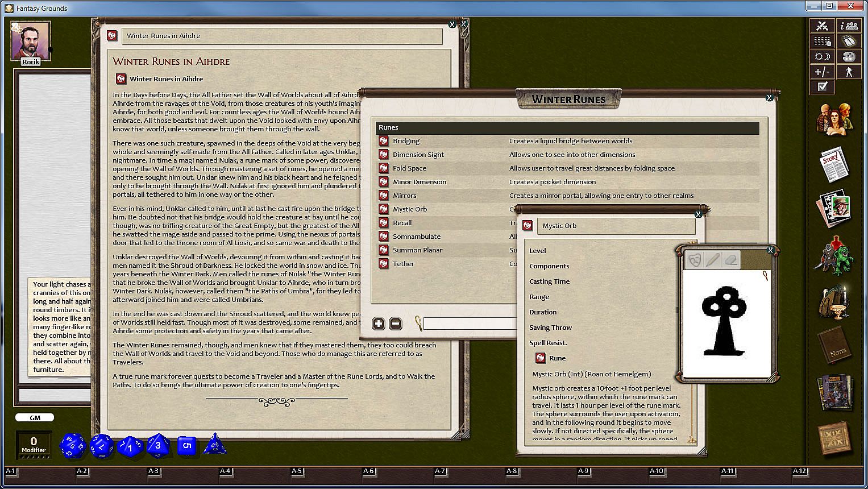
Task: Open the Recall rune link icon
Action: point(384,223)
